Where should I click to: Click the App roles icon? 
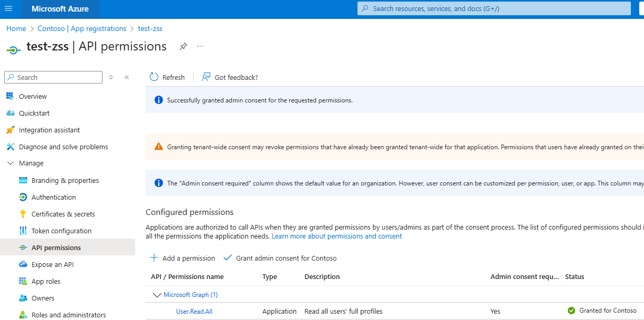pos(23,281)
